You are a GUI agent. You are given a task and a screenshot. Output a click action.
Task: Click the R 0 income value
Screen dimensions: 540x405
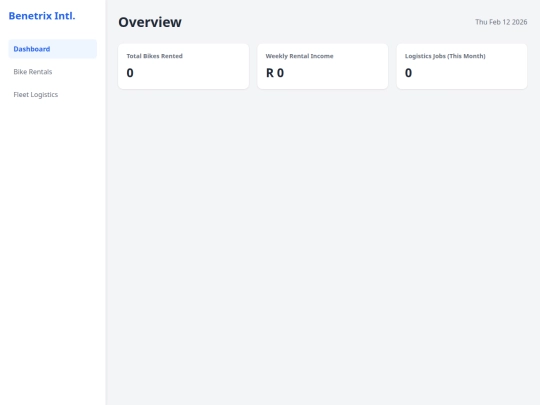pyautogui.click(x=275, y=73)
